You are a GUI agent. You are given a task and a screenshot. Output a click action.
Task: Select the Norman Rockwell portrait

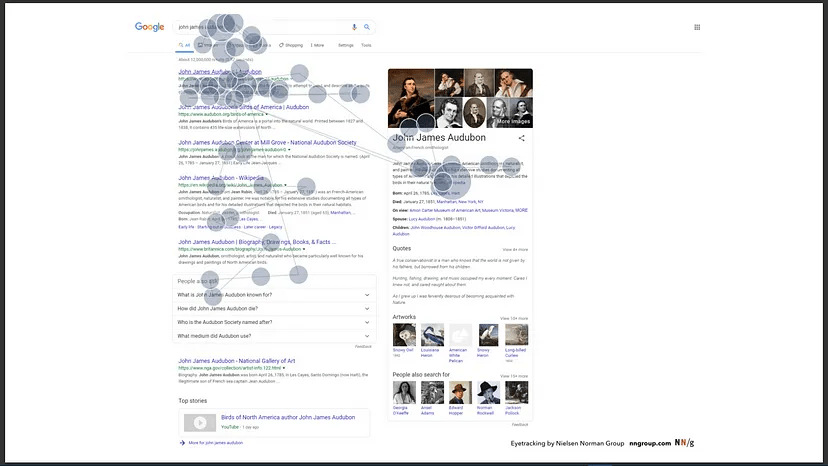488,393
